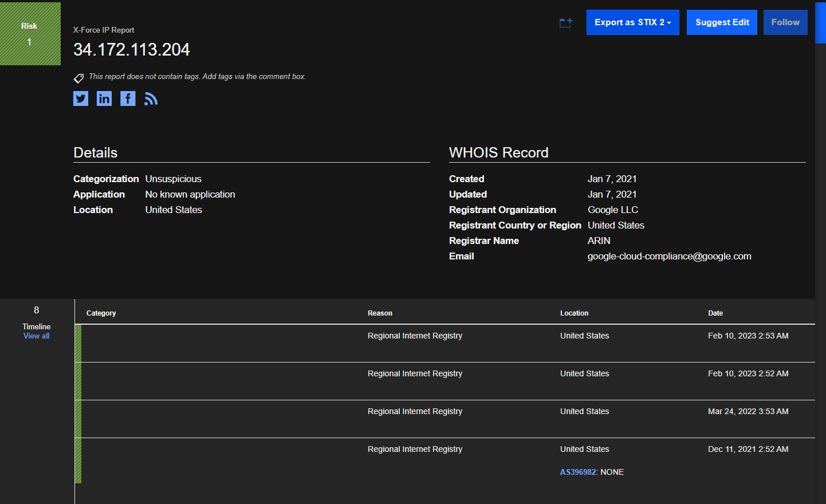Share report via LinkedIn icon
Screen dimensions: 826x504
point(104,99)
